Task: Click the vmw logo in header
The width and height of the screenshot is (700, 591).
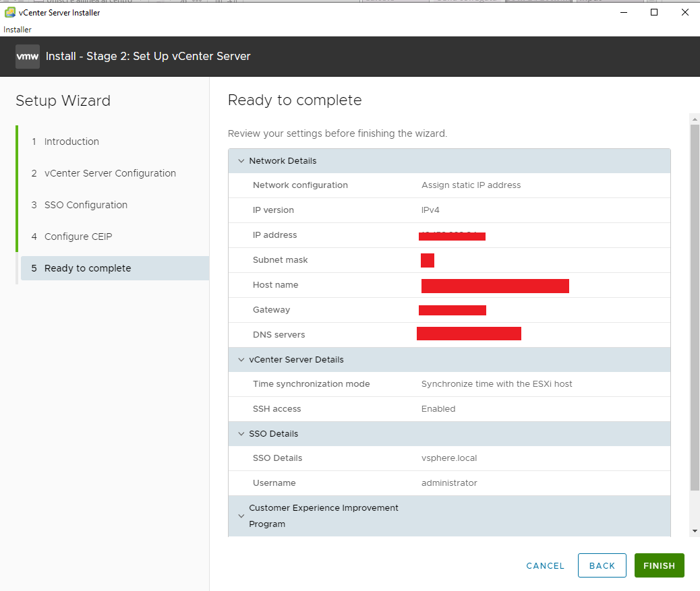Action: tap(28, 57)
